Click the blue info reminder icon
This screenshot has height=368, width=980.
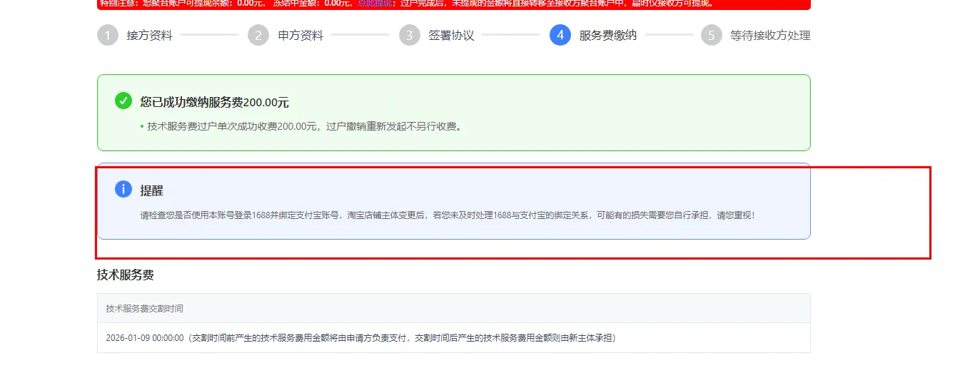pyautogui.click(x=123, y=189)
